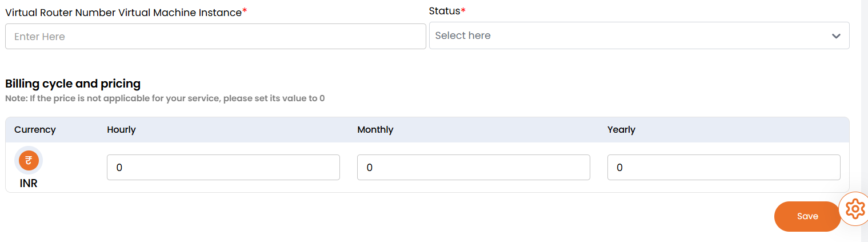The image size is (868, 242).
Task: Open the Status 'Select here' combo box
Action: click(x=629, y=35)
